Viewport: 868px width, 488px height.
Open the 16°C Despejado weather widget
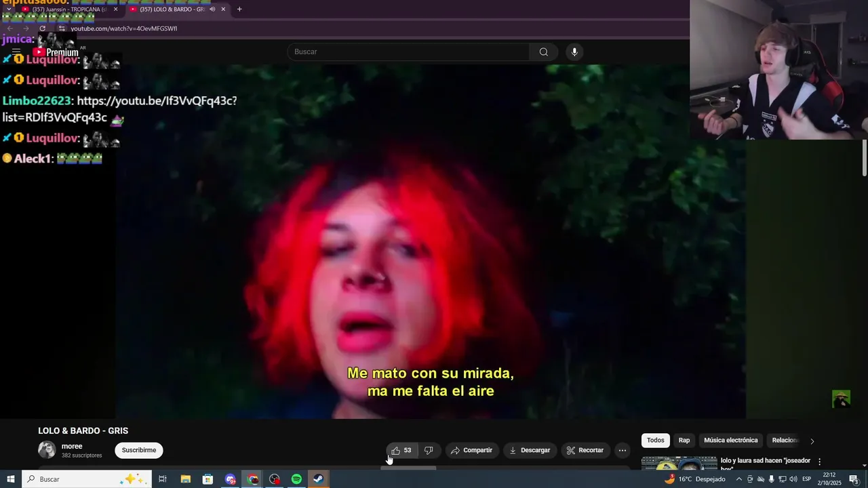(x=695, y=479)
